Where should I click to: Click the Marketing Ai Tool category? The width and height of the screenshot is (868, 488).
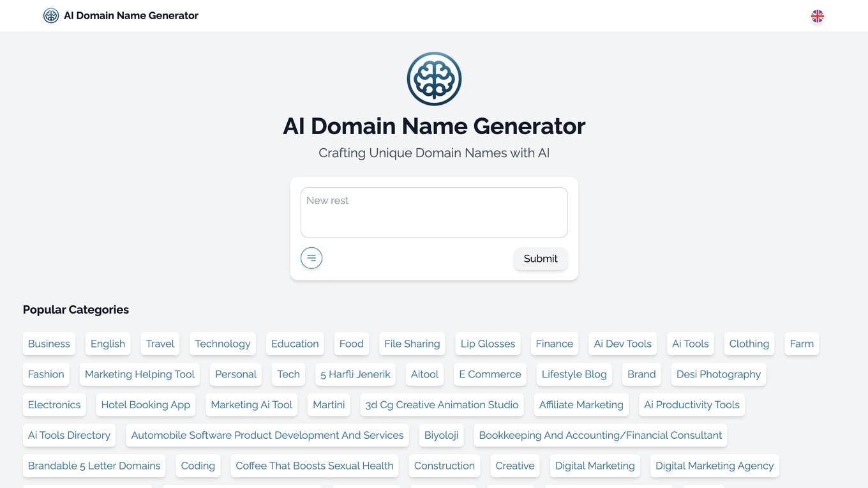coord(251,405)
